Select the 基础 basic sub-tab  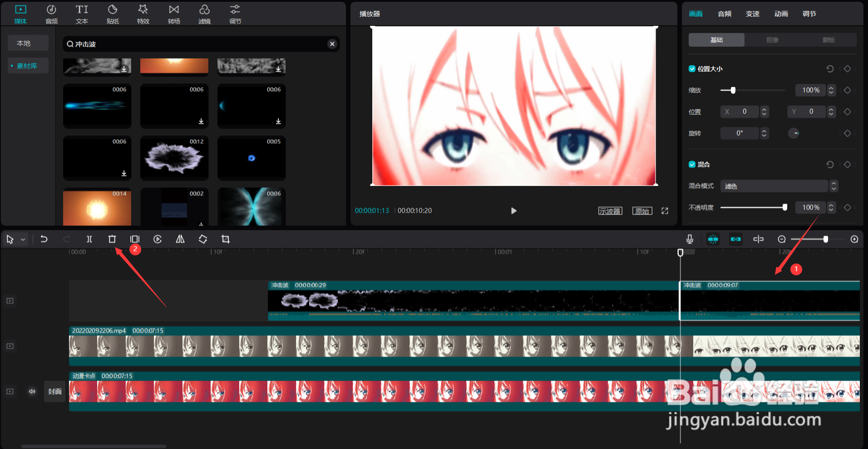coord(716,40)
